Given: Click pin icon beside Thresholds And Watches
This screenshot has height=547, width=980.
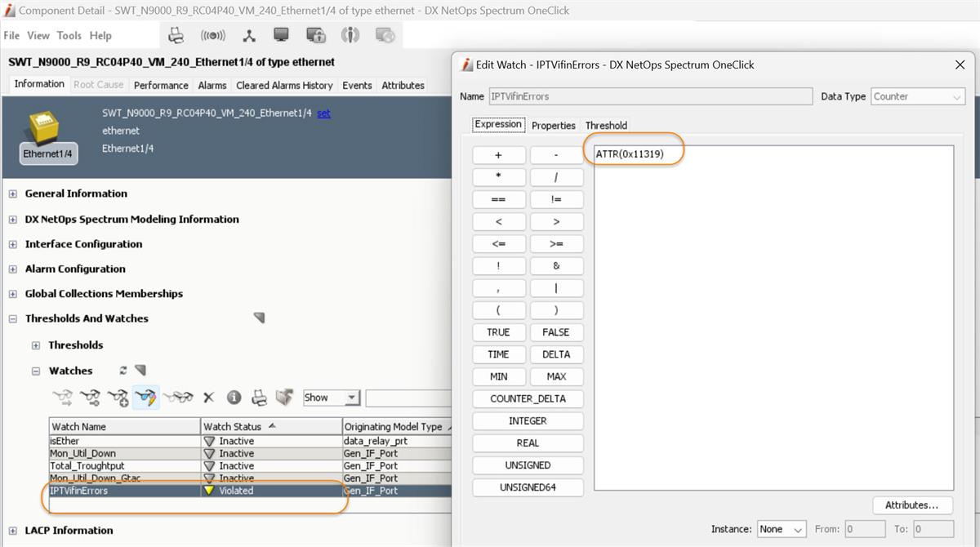Looking at the screenshot, I should point(259,318).
